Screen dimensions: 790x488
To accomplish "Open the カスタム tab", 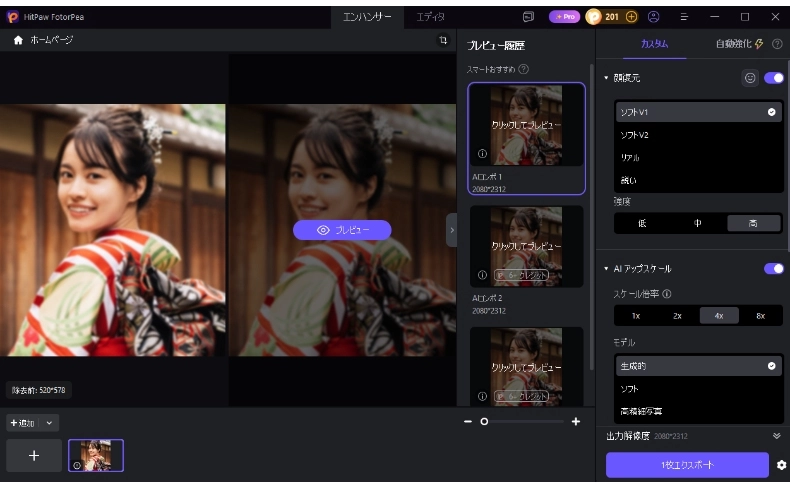I will coord(654,44).
